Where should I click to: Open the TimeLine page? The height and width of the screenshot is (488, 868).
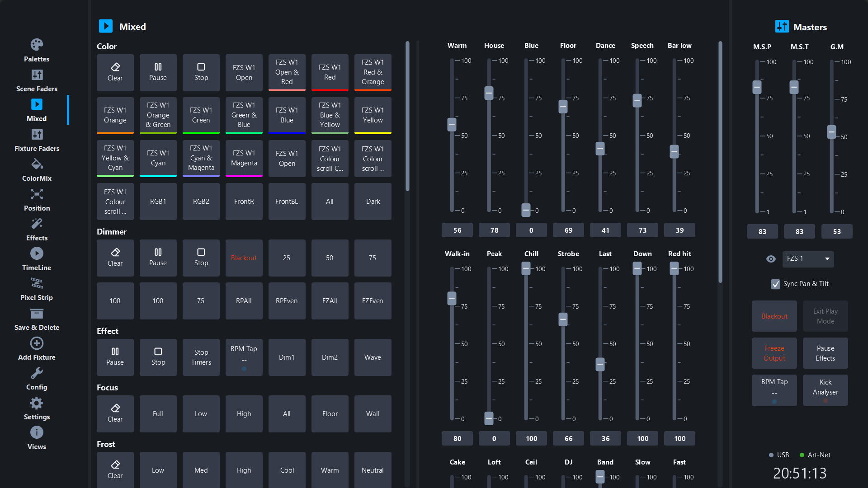click(x=37, y=259)
